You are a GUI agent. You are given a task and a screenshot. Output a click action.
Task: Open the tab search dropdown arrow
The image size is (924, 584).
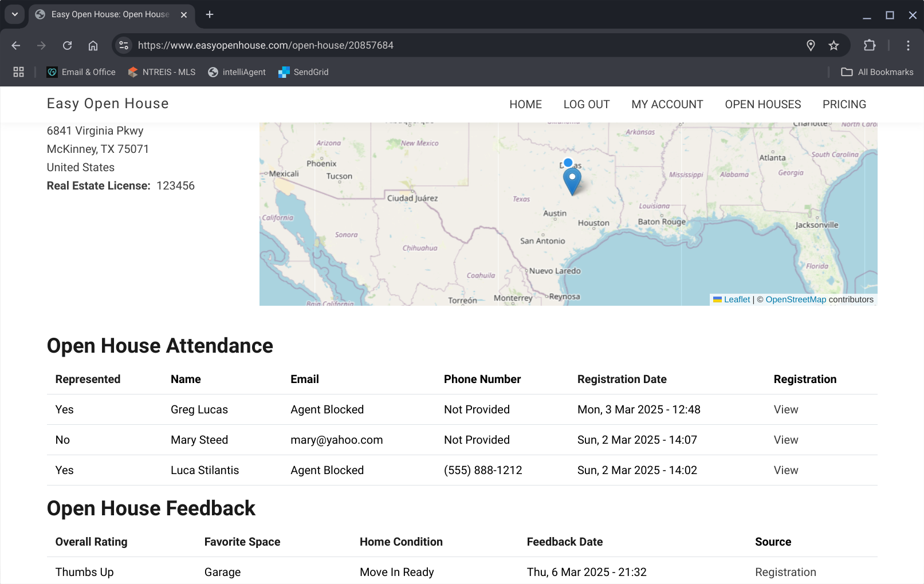coord(14,14)
